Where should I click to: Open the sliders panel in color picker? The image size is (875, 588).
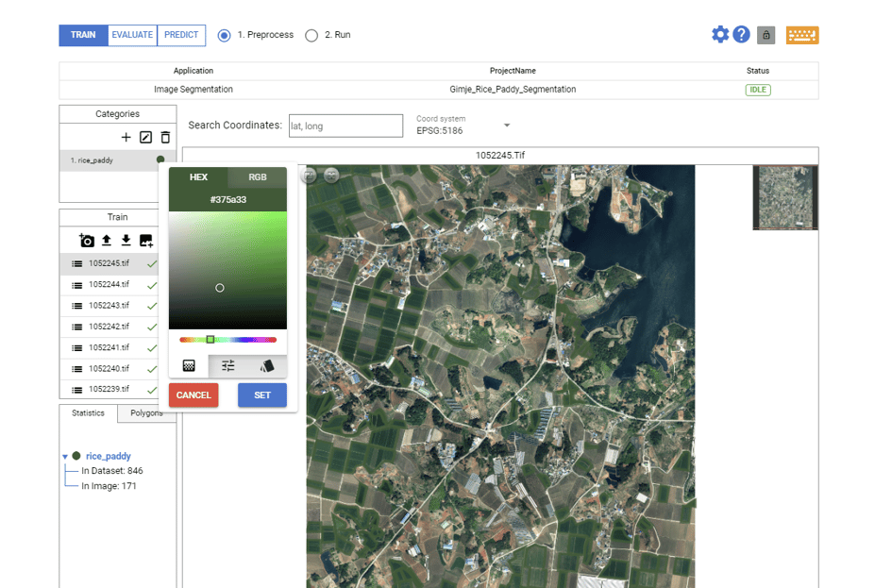tap(227, 366)
